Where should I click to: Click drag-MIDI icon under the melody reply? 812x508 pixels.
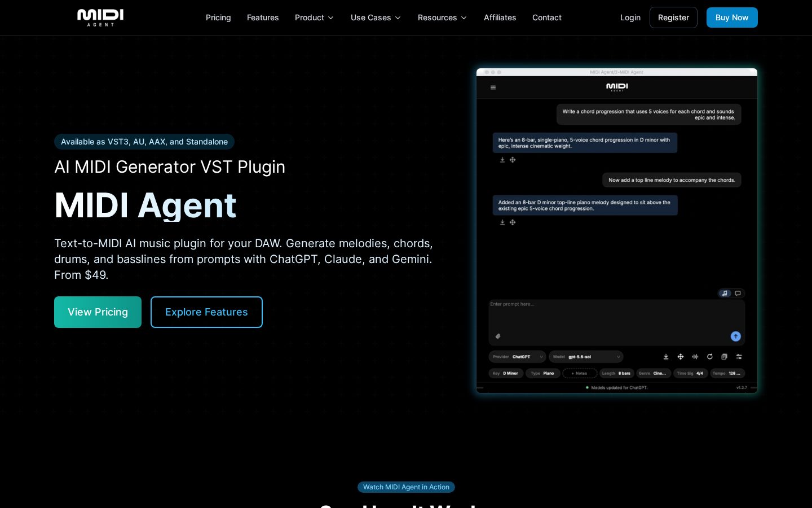[x=513, y=222]
